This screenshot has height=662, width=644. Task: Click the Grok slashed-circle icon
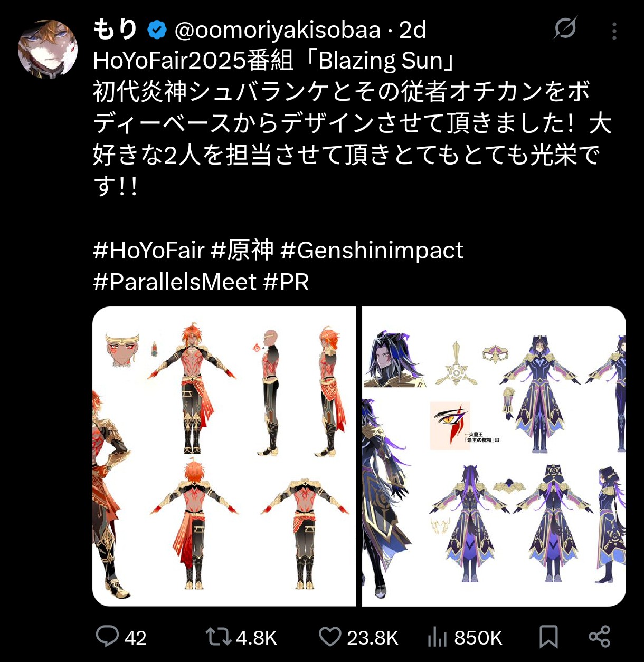[565, 28]
